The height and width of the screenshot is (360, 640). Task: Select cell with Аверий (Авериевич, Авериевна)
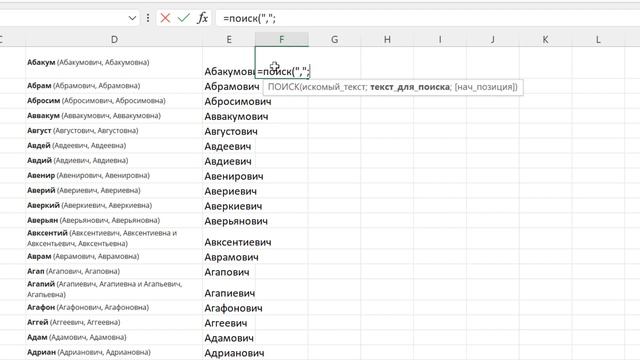114,191
